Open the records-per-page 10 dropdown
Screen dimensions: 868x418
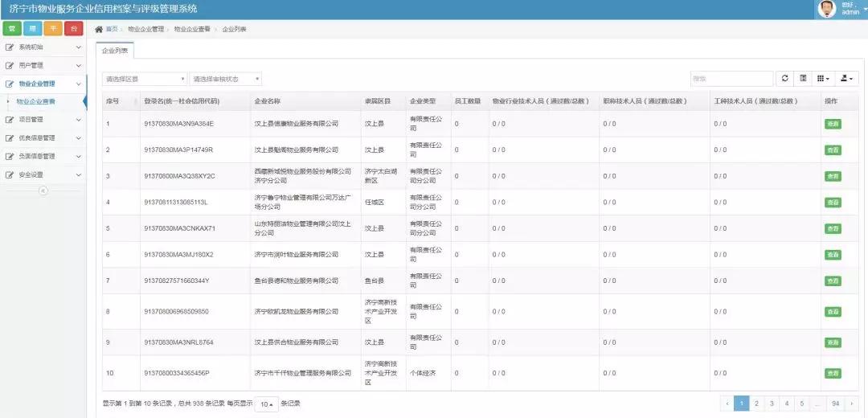266,404
